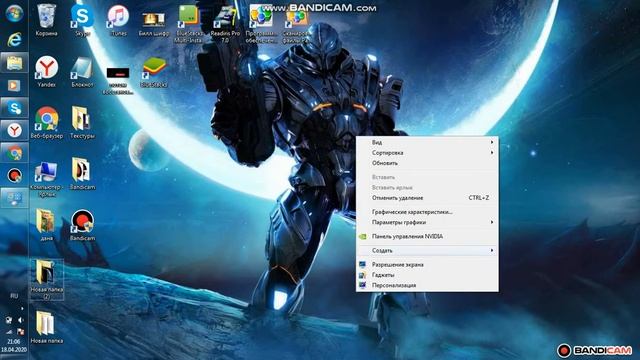Select the даня folder
Screen dimensions: 640x360
[x=46, y=224]
